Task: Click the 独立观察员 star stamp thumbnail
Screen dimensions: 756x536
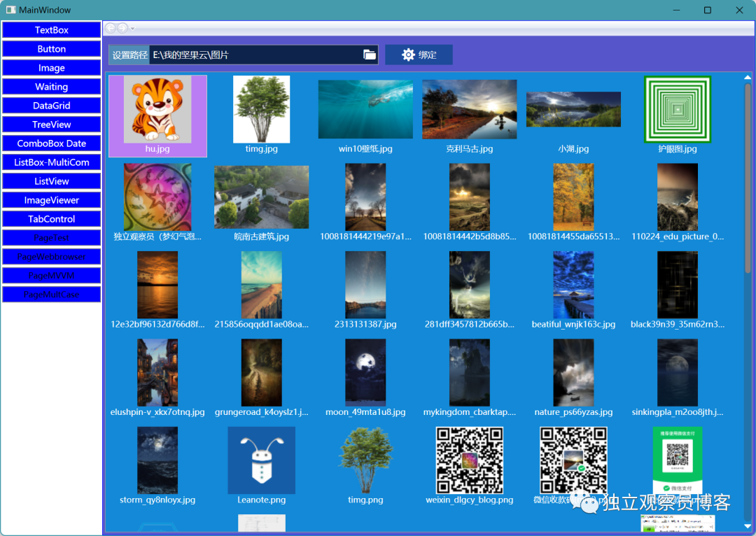Action: 157,197
